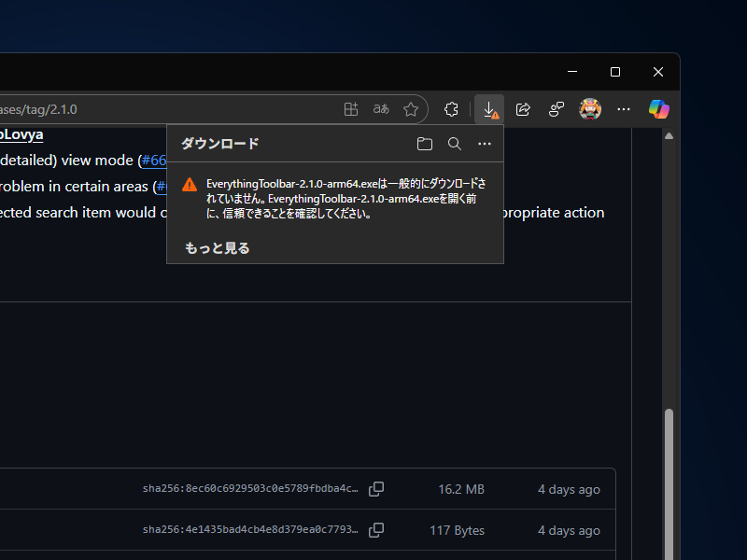
Task: Open Browser essentials
Action: [x=556, y=109]
